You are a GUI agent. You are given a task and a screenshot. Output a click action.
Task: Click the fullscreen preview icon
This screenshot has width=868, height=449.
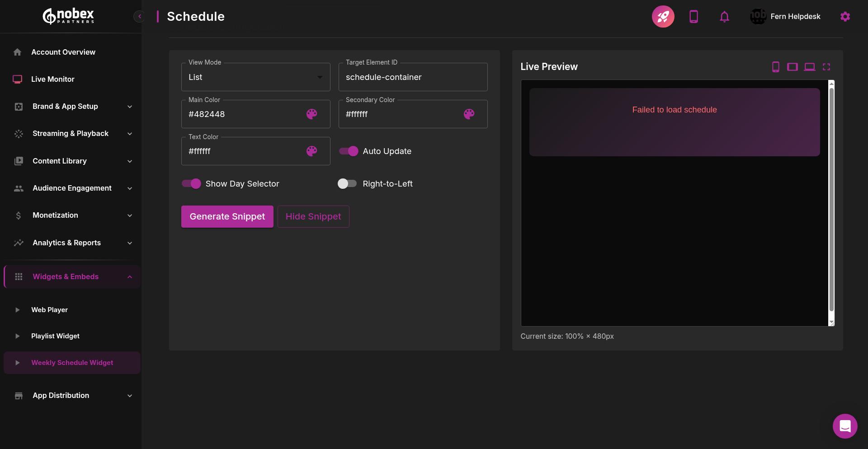tap(826, 66)
